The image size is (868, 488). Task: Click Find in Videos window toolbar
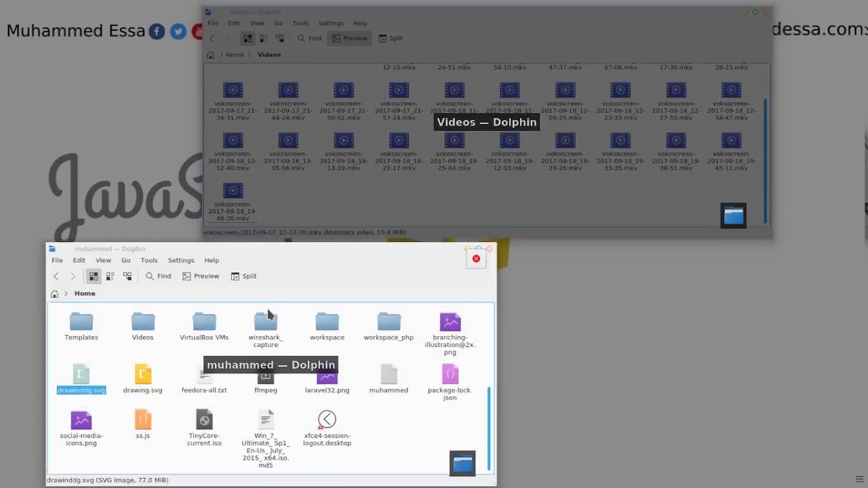(x=309, y=38)
